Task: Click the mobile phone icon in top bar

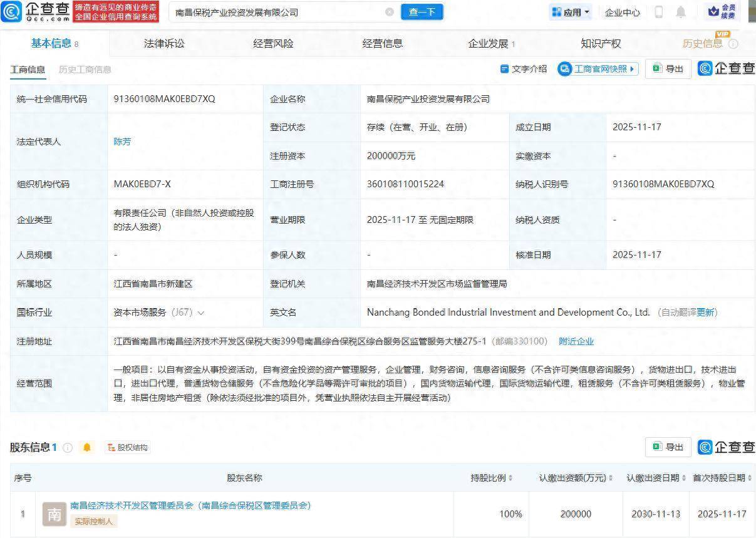Action: click(660, 12)
